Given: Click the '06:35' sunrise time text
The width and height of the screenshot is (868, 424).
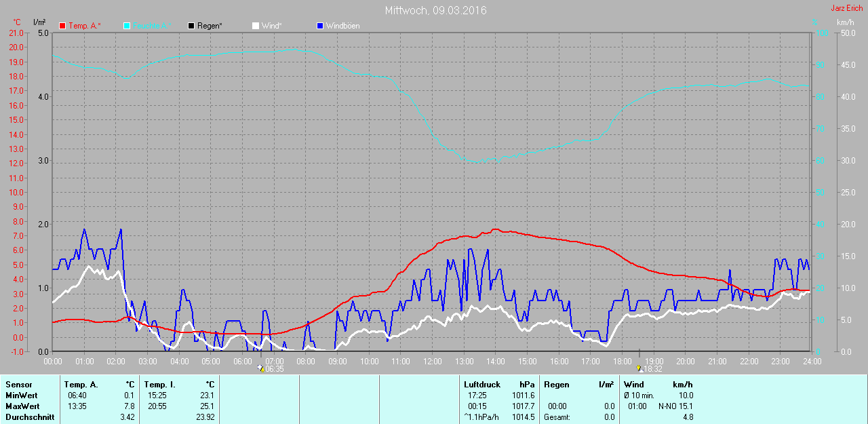Looking at the screenshot, I should 274,370.
